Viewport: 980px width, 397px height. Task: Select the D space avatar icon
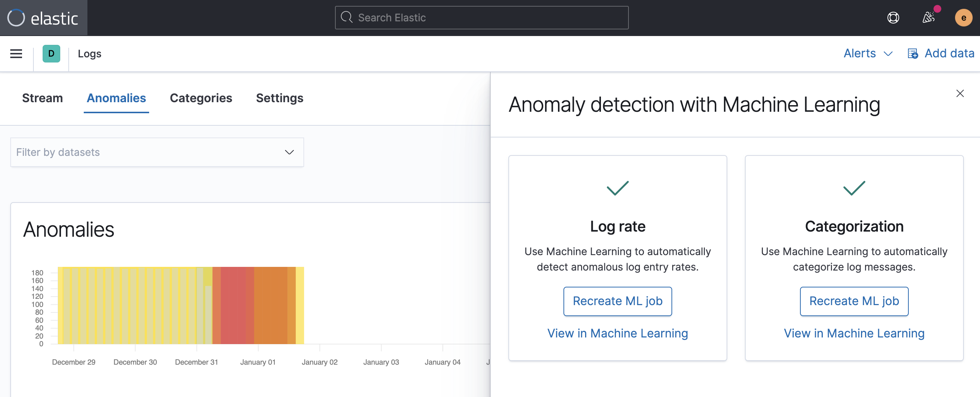pos(51,54)
